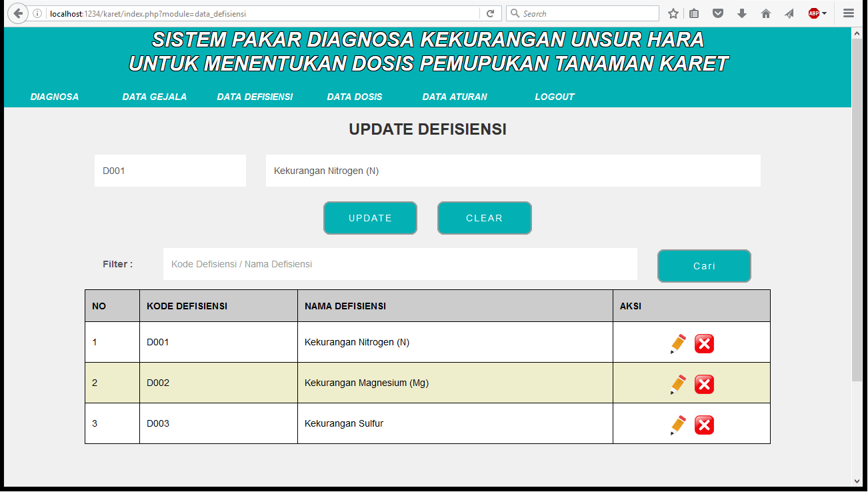
Task: Select the DATA ATURAN menu item
Action: [455, 97]
